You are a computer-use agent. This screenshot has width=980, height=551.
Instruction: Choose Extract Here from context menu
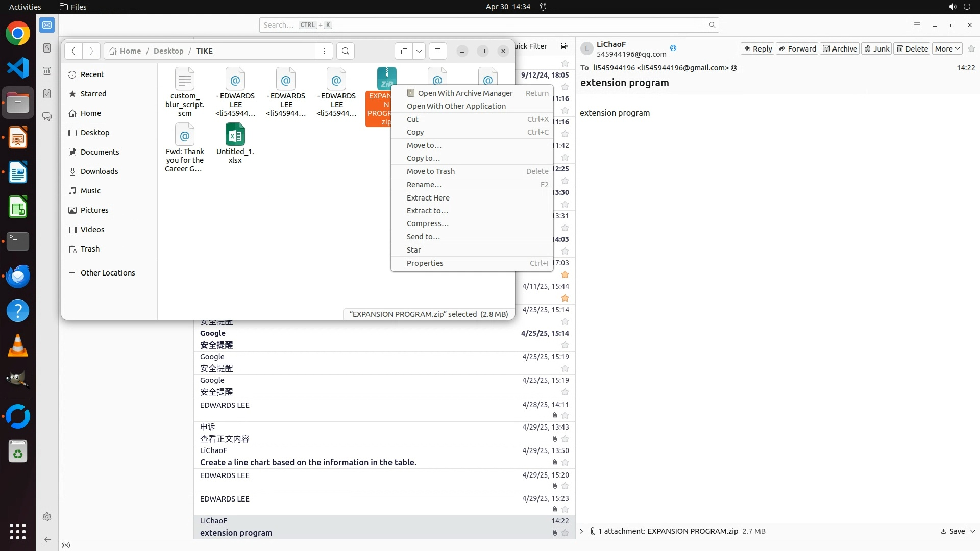tap(428, 198)
